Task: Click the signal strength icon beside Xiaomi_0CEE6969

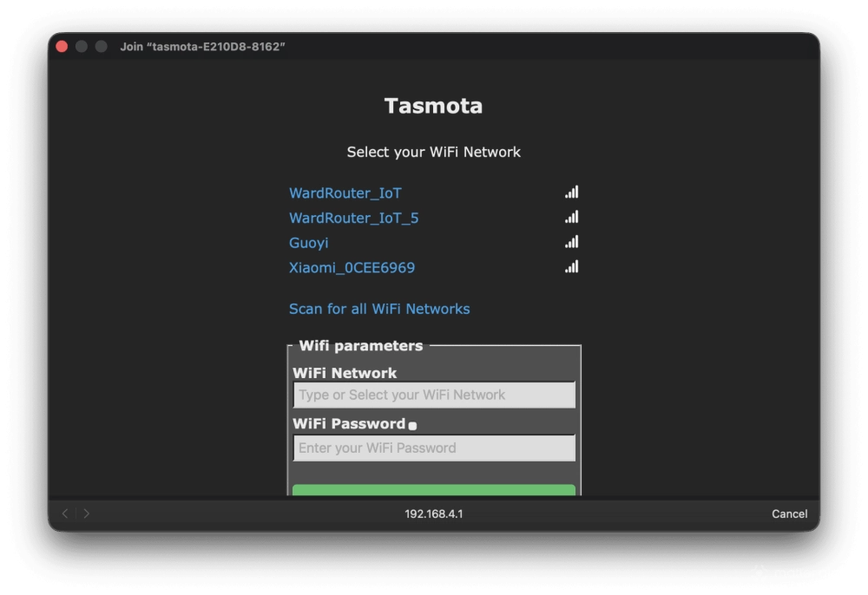Action: tap(571, 267)
